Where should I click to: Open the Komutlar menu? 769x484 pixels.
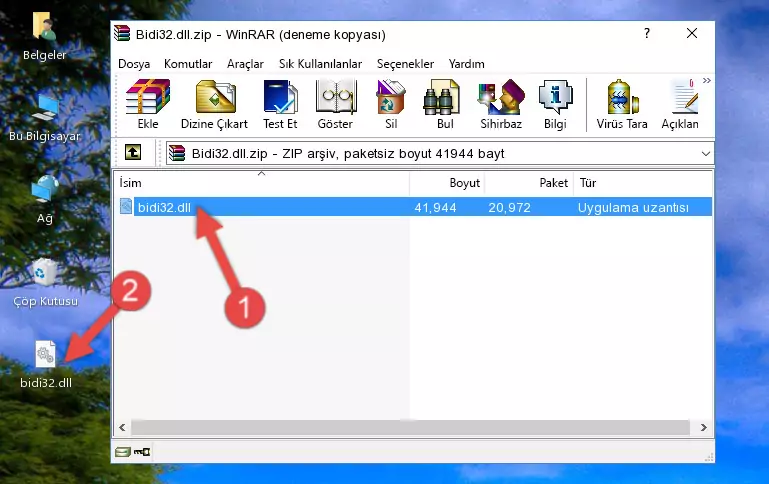[x=188, y=64]
